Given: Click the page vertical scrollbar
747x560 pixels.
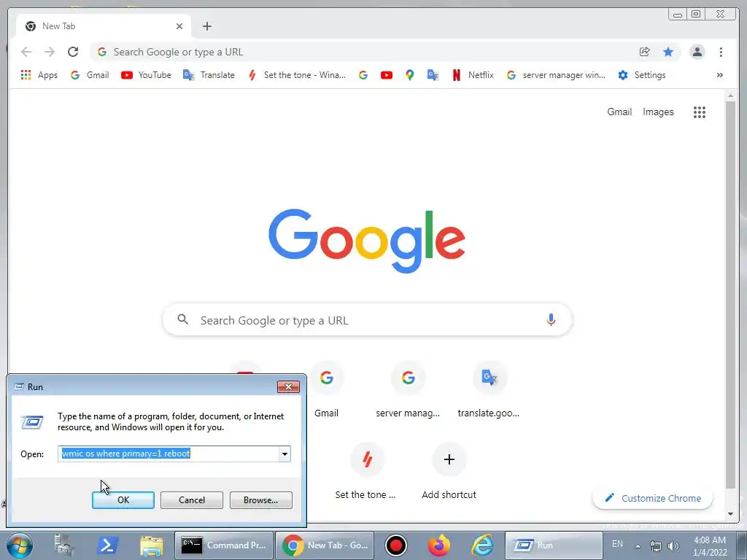Looking at the screenshot, I should point(730,295).
